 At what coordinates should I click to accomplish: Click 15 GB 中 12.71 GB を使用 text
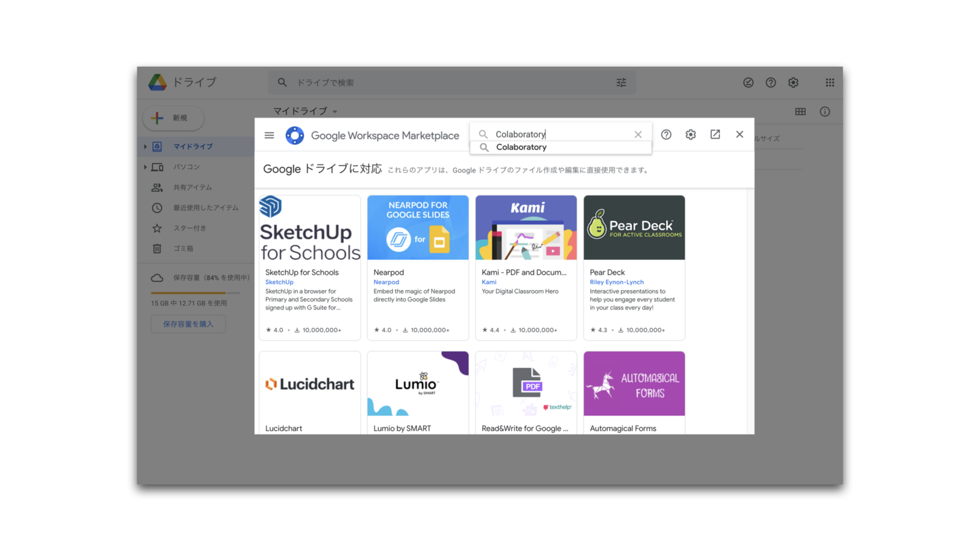[x=189, y=303]
